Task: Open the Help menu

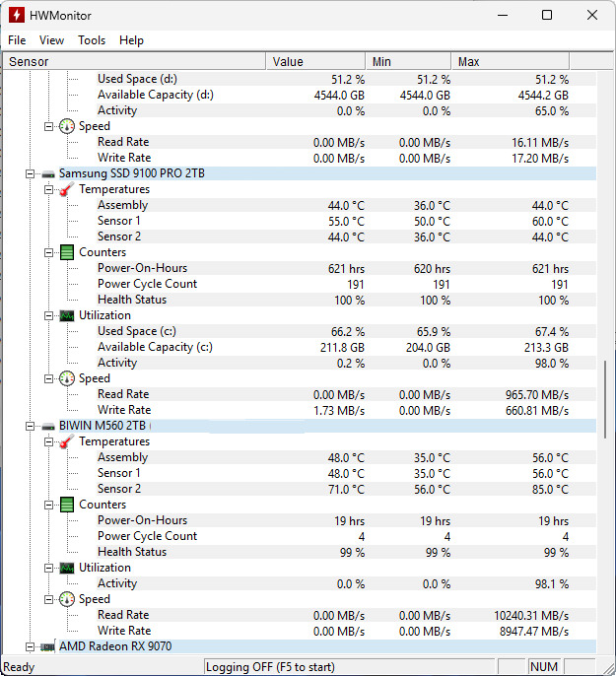Action: [131, 40]
